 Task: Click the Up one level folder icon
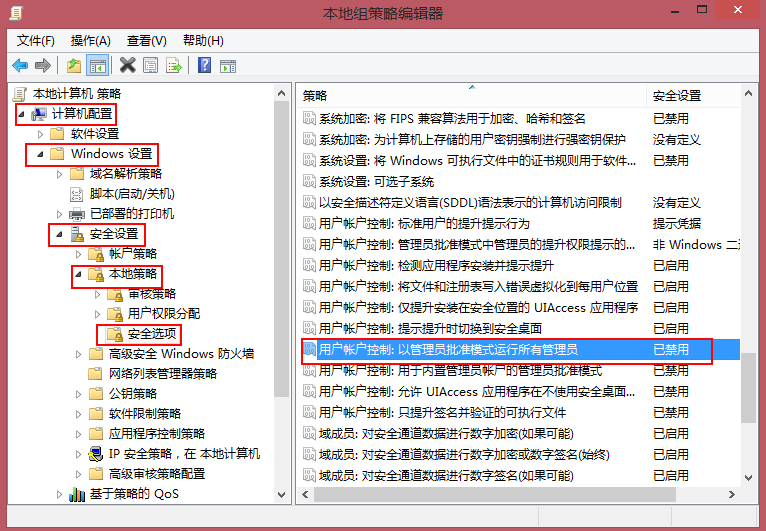tap(74, 65)
